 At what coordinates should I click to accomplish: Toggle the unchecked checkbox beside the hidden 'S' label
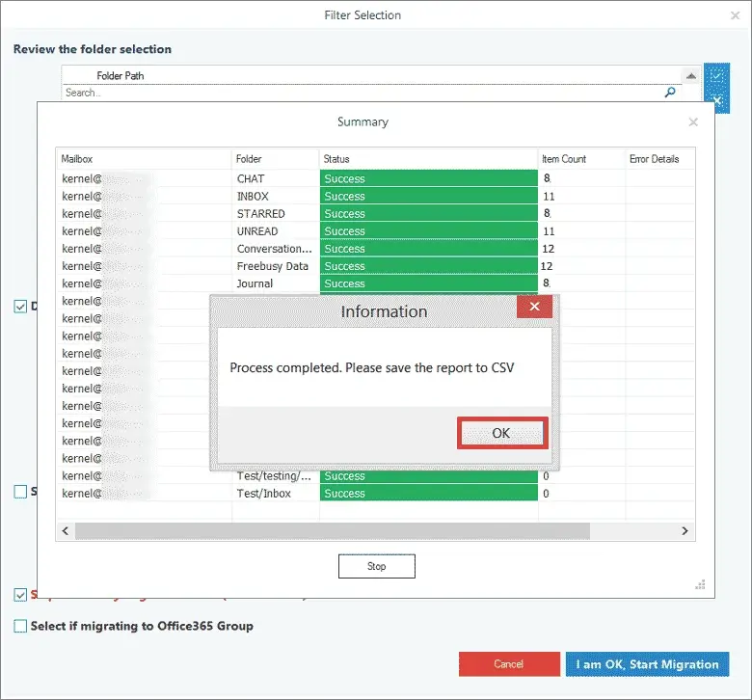click(20, 492)
